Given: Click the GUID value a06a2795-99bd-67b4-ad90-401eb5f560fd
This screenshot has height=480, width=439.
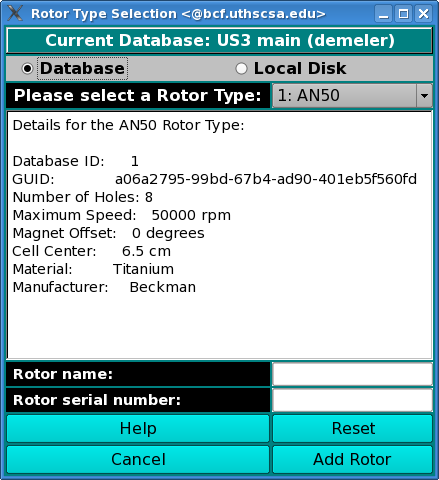Looking at the screenshot, I should [266, 179].
